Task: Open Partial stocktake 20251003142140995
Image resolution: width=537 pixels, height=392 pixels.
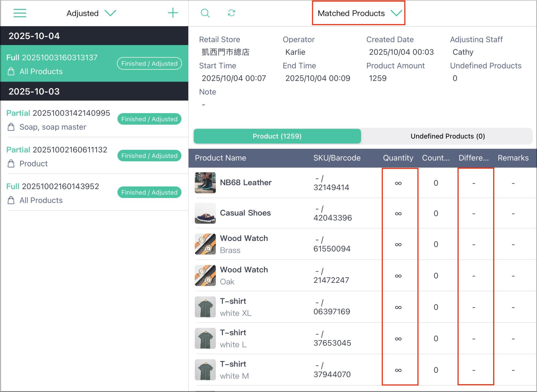Action: click(94, 119)
